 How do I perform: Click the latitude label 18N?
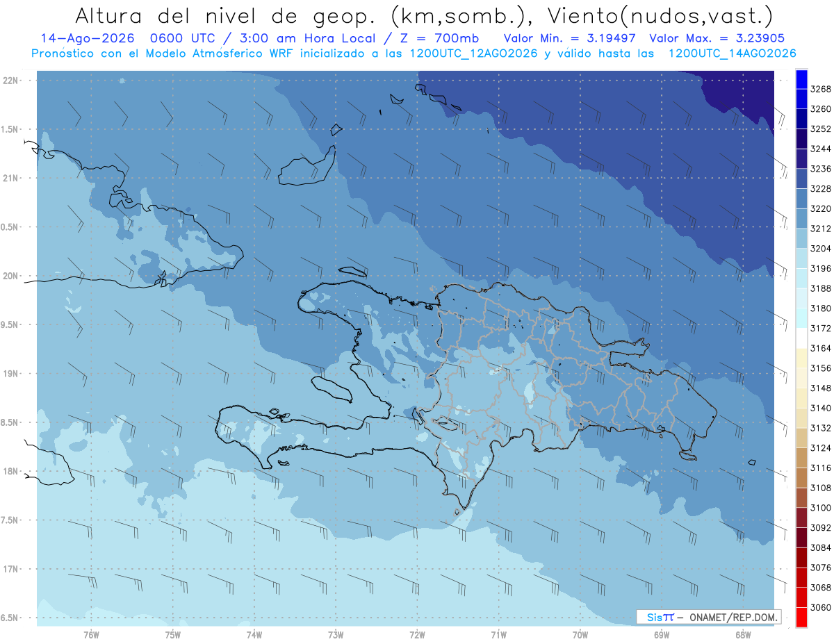(10, 471)
